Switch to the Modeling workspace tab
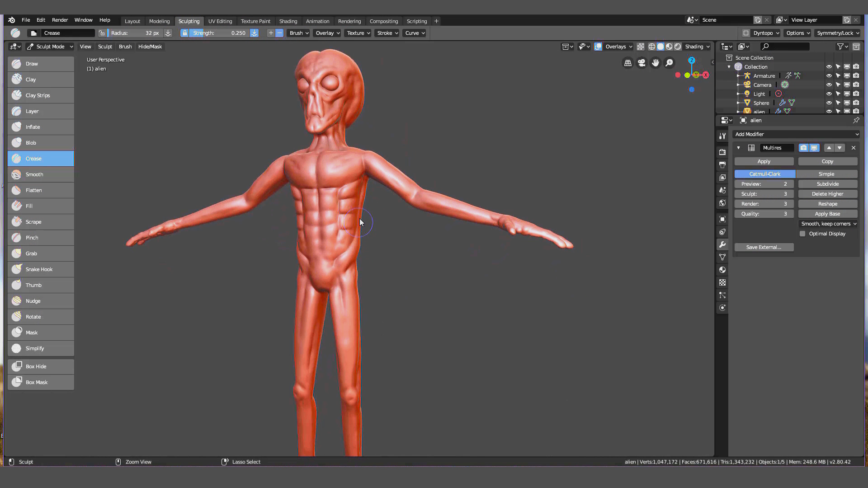Image resolution: width=868 pixels, height=488 pixels. pos(159,21)
